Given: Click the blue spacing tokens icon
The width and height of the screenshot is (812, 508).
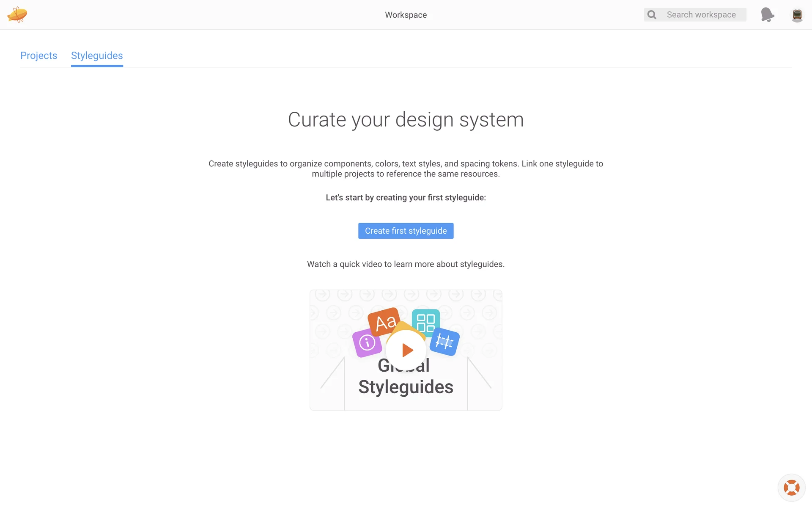Looking at the screenshot, I should pyautogui.click(x=445, y=342).
